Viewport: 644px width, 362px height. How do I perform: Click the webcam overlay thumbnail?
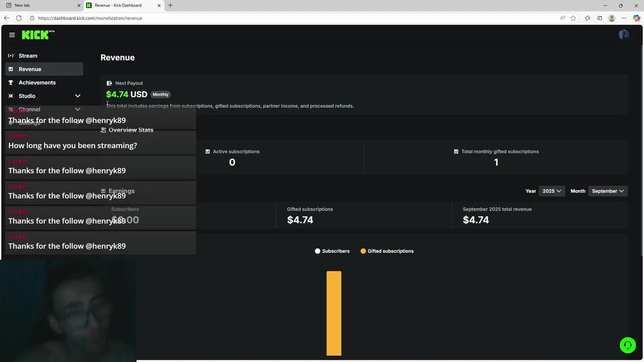pos(68,311)
